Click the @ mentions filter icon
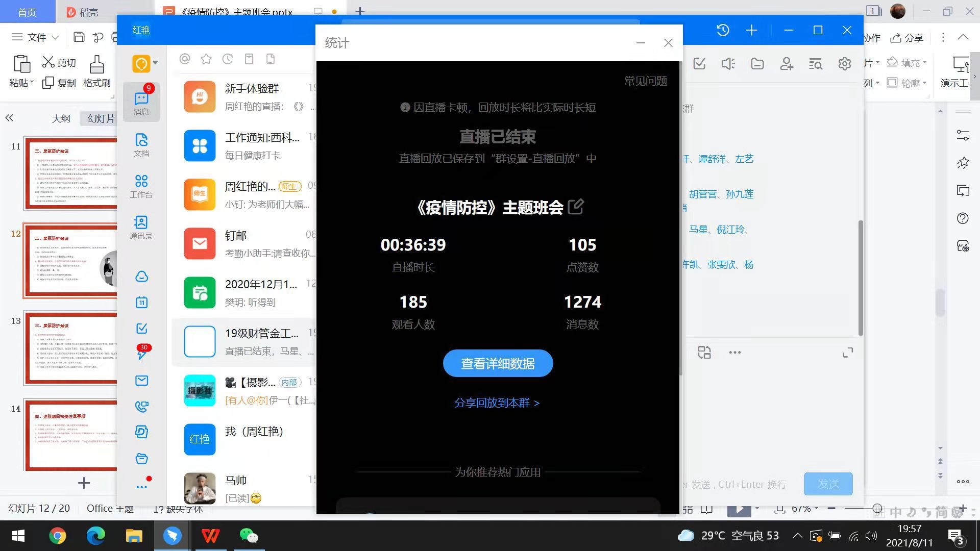Viewport: 980px width, 551px height. click(x=185, y=59)
